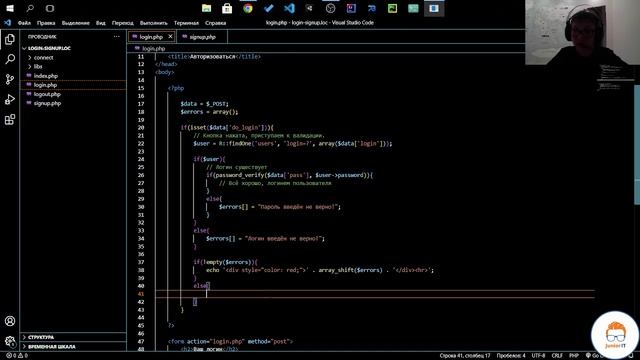Open the Переход menu
Screen dimensions: 640x360
pos(122,23)
